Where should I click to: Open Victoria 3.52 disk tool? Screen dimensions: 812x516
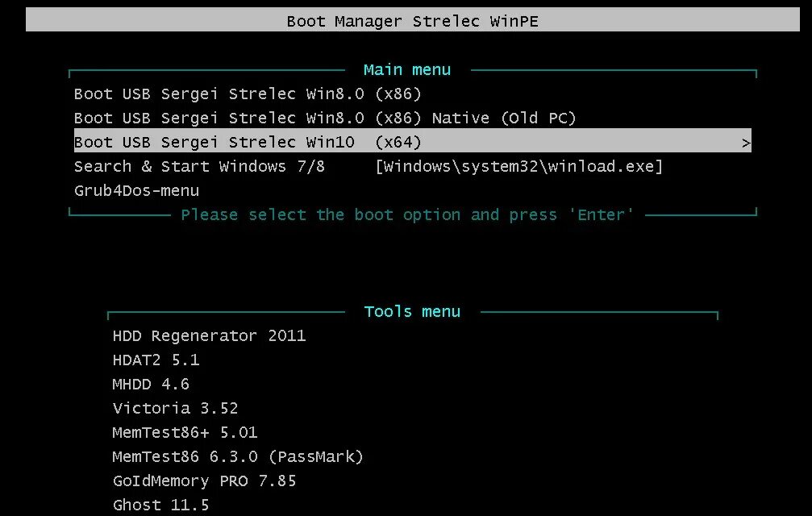tap(174, 408)
